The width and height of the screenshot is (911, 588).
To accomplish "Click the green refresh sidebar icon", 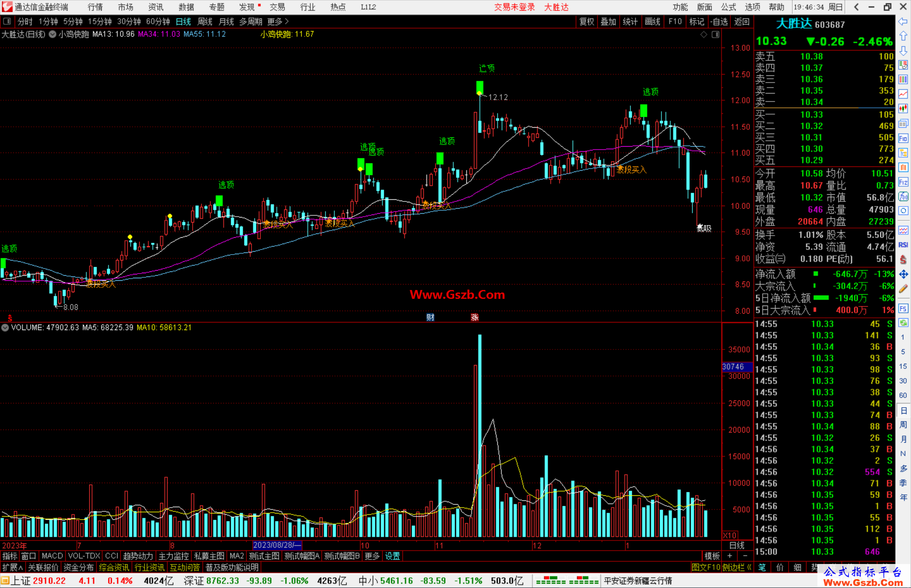I will tap(903, 323).
